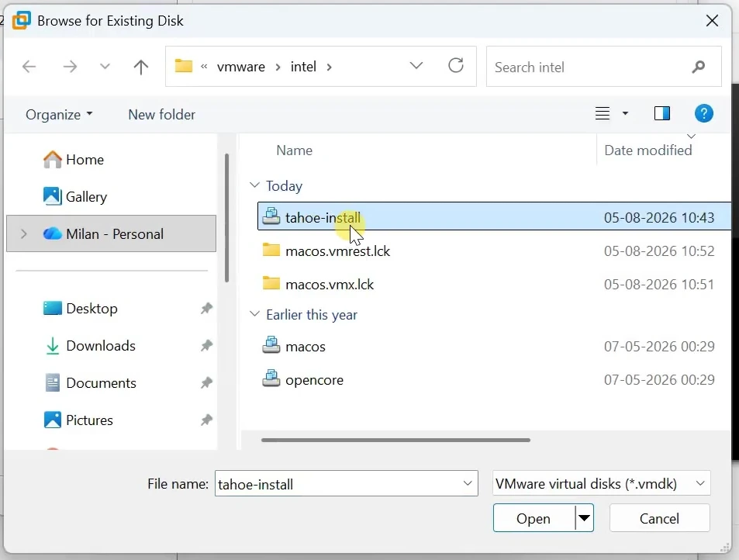Create a New folder
The image size is (739, 560).
click(161, 115)
